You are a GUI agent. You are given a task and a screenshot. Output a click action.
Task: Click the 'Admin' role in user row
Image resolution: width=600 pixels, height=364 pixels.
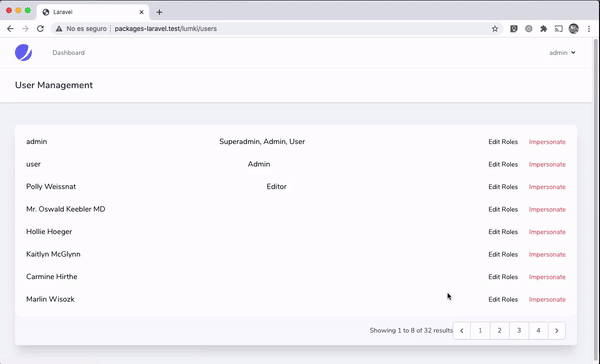coord(259,164)
